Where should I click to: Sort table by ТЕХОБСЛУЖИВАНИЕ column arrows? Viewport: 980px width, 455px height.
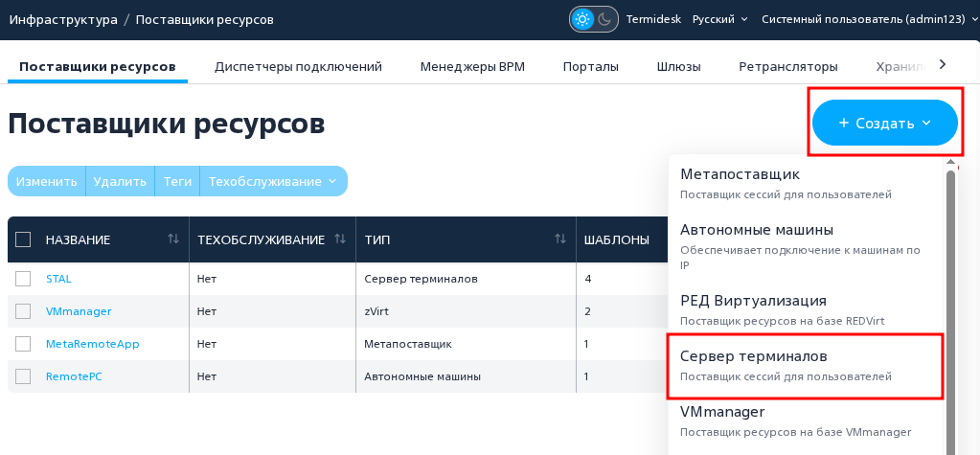pyautogui.click(x=340, y=239)
